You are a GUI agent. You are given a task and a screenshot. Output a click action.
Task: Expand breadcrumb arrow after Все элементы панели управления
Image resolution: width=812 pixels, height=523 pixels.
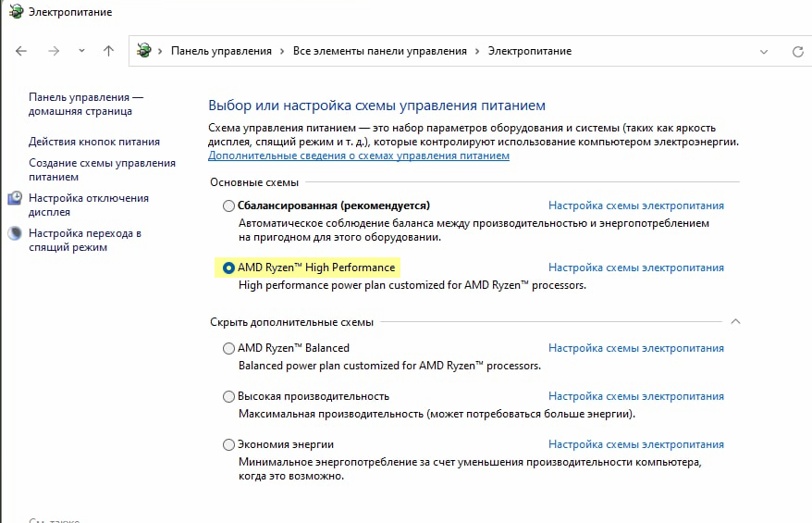point(477,51)
